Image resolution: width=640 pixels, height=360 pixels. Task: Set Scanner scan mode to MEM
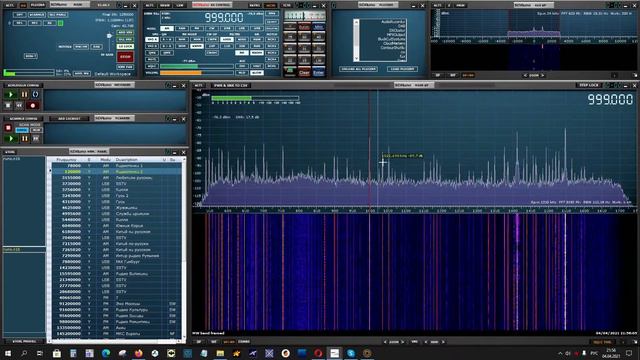(x=36, y=130)
